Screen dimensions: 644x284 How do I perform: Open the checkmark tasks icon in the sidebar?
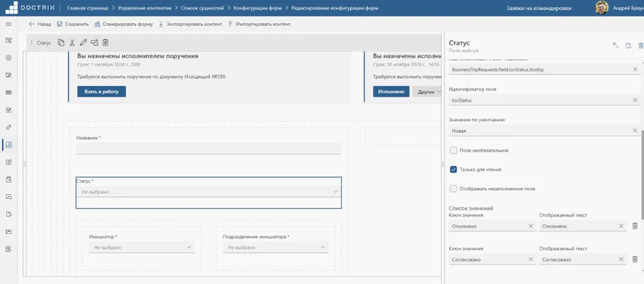[8, 110]
